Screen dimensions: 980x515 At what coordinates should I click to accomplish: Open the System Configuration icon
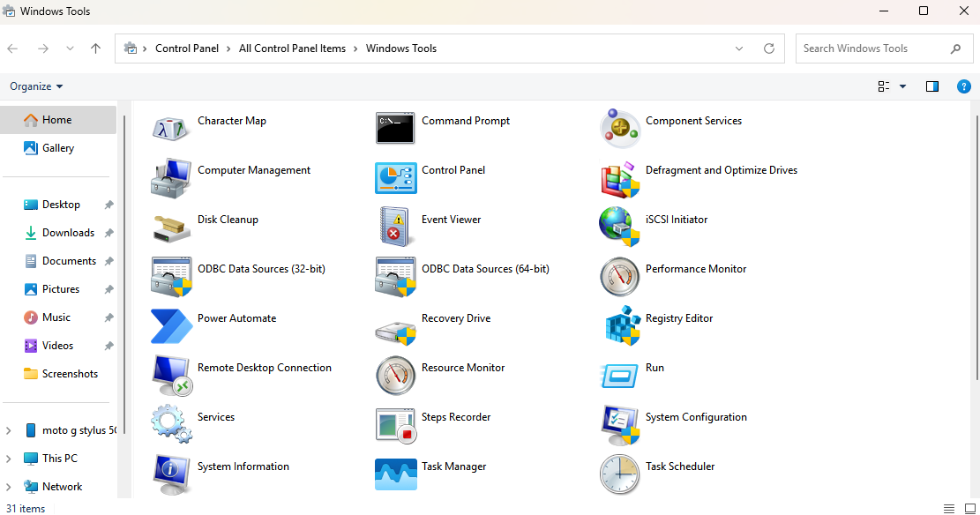pos(619,424)
